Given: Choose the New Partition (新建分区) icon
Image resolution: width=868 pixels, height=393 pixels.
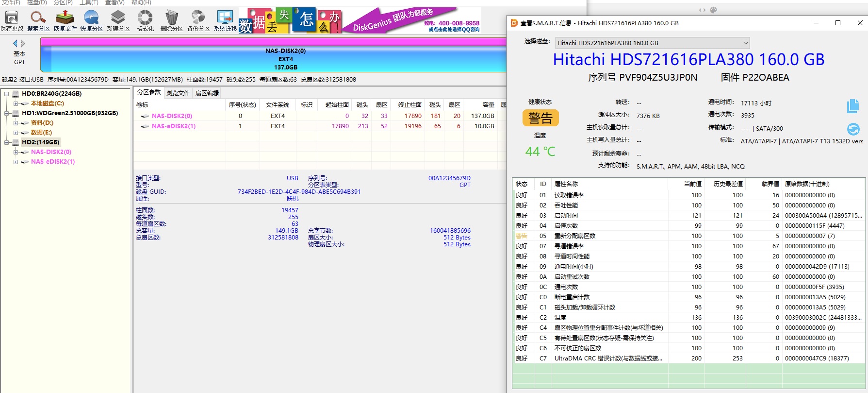Looking at the screenshot, I should coord(118,21).
